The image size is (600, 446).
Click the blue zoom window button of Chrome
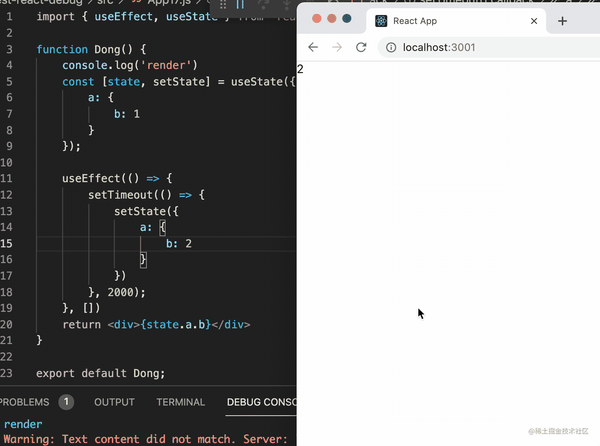tap(347, 18)
